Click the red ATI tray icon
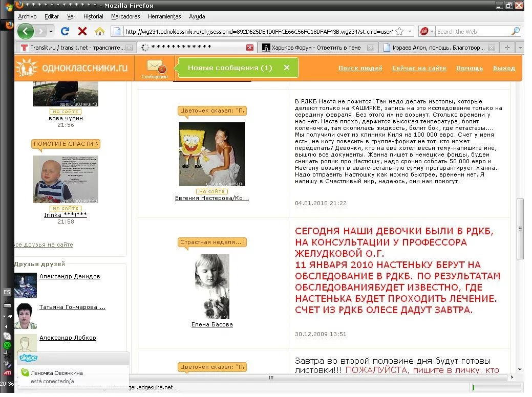 tap(7, 373)
